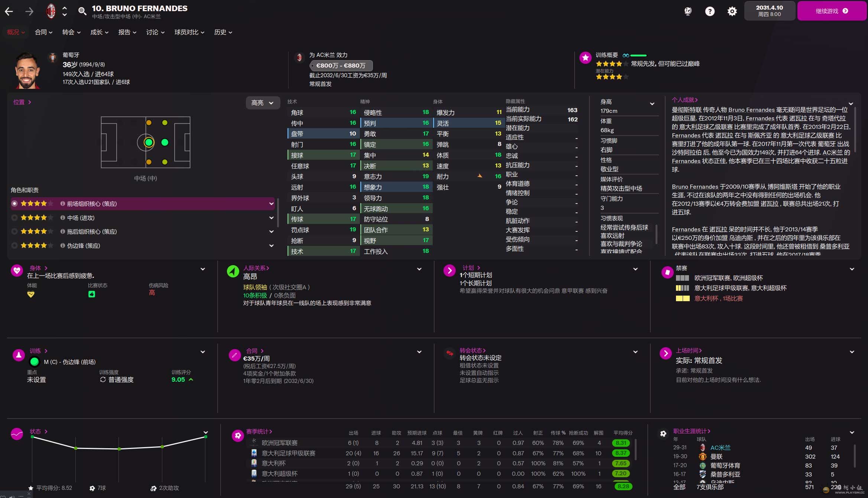The width and height of the screenshot is (868, 498).
Task: Click the 身体 heart icon
Action: point(17,271)
